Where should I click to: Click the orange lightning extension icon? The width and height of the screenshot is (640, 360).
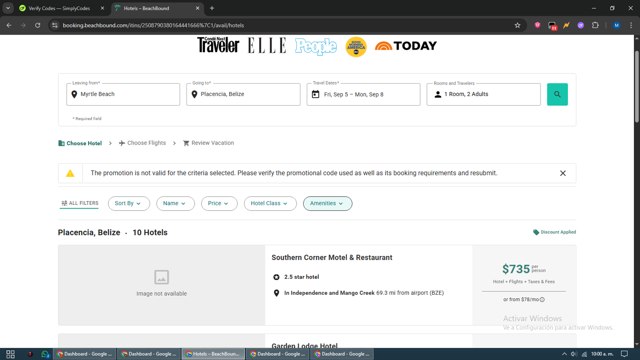pyautogui.click(x=566, y=25)
